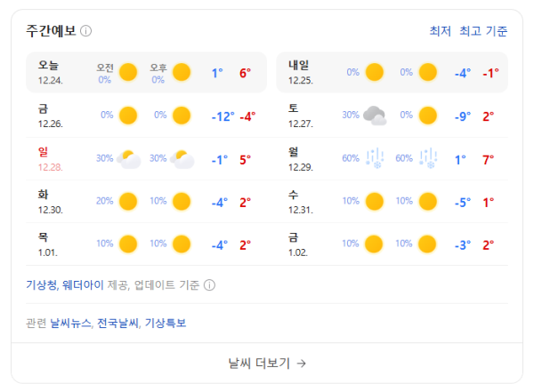Screen dimensions: 534x392
Task: Click the 날씨 더보기 button
Action: tap(266, 363)
